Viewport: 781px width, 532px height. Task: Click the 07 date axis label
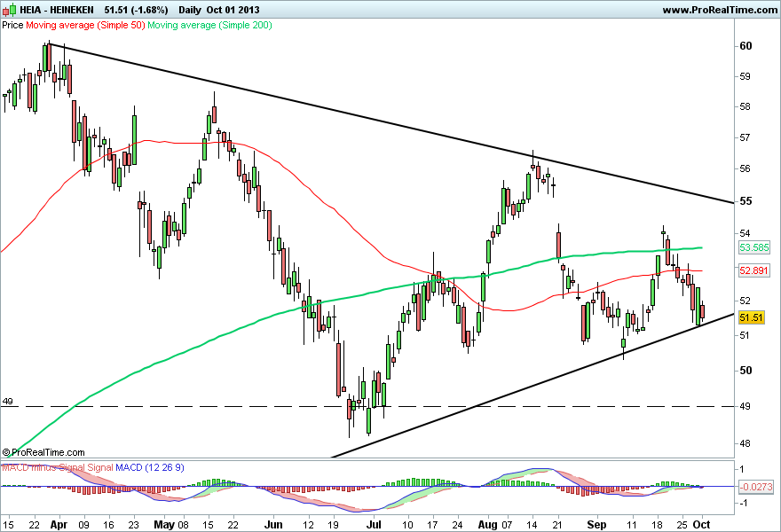pyautogui.click(x=507, y=525)
